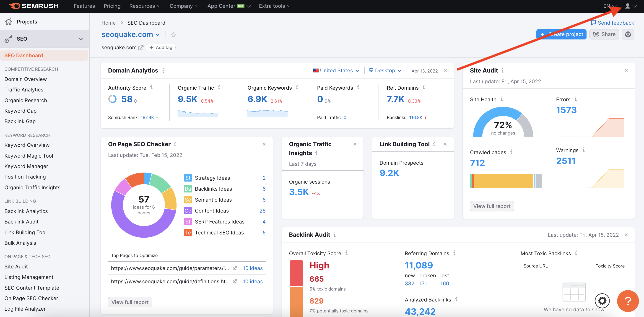644x317 pixels.
Task: Click the Crawled pages yellow bar
Action: point(504,181)
